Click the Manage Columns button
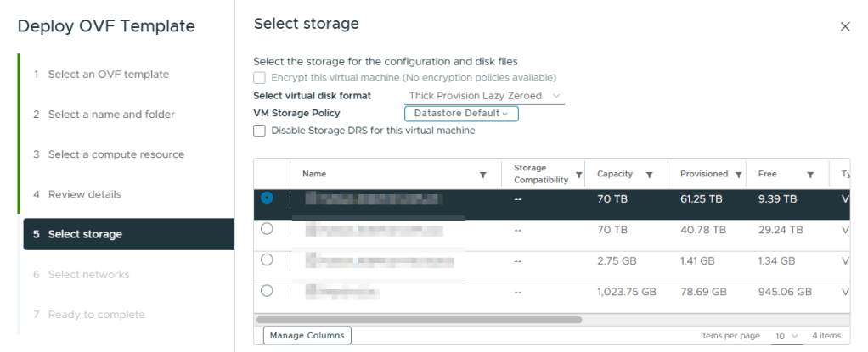Screen dimensions: 868x352 click(307, 336)
